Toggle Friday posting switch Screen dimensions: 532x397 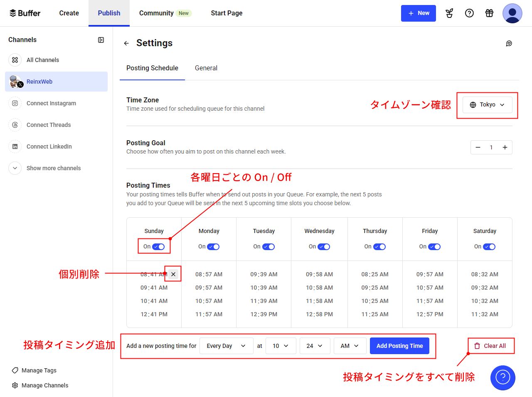[x=434, y=247]
